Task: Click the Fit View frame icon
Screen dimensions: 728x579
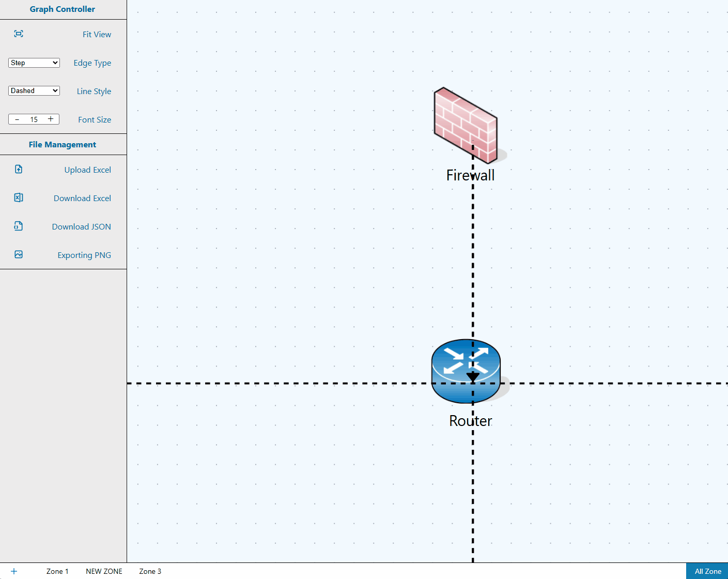Action: click(x=19, y=34)
